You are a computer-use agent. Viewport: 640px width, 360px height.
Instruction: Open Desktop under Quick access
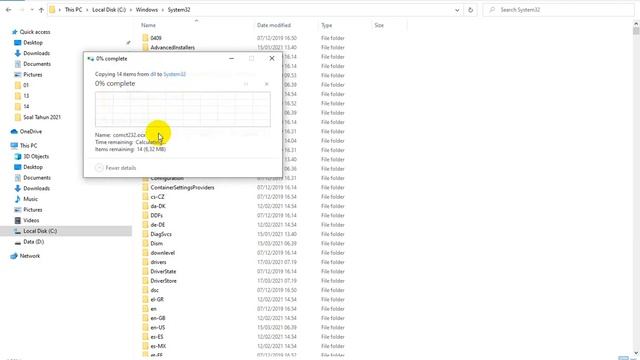[33, 42]
